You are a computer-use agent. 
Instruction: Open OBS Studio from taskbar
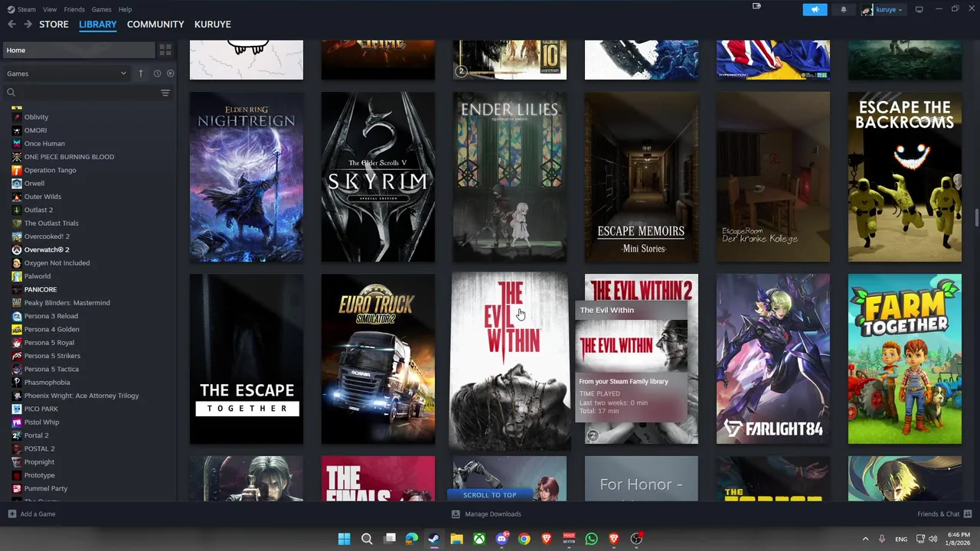click(635, 539)
